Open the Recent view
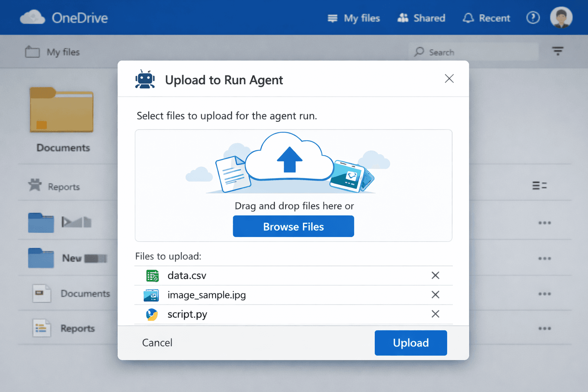588x392 pixels. 486,18
